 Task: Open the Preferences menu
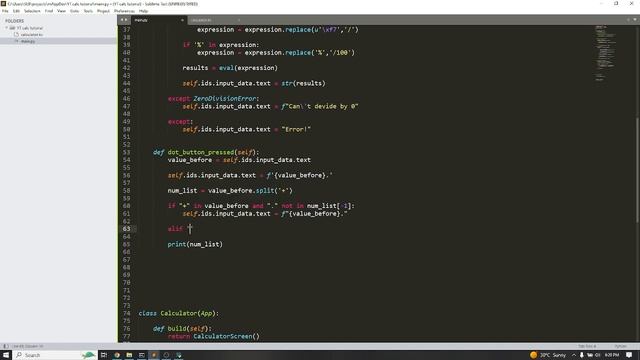click(124, 11)
